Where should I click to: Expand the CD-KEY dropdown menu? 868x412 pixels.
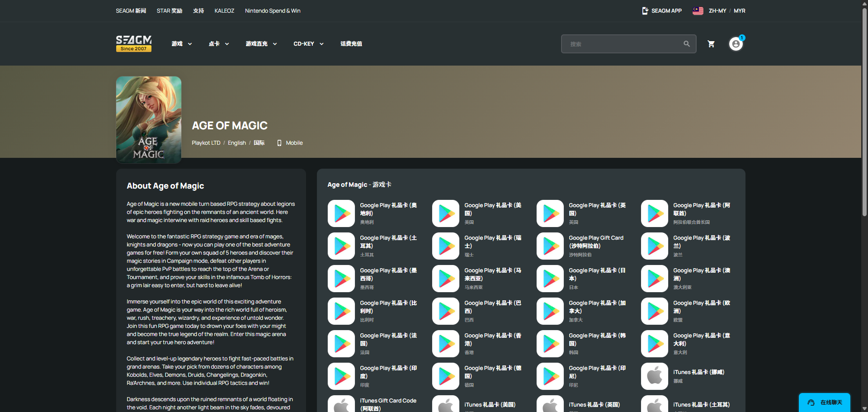point(309,44)
